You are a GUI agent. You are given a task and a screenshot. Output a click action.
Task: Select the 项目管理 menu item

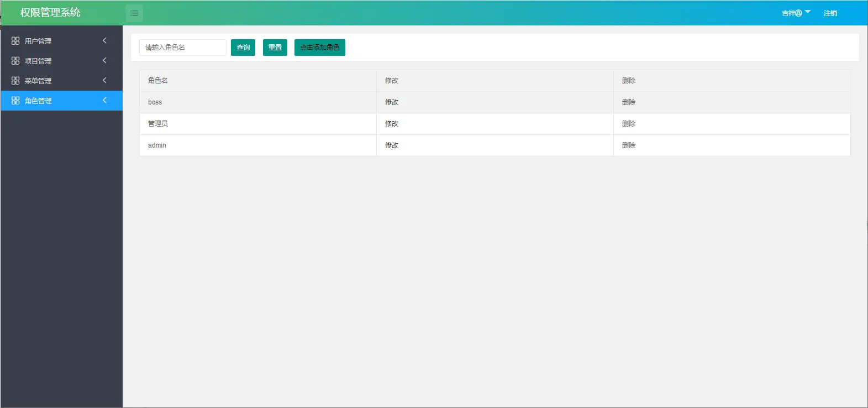click(38, 61)
